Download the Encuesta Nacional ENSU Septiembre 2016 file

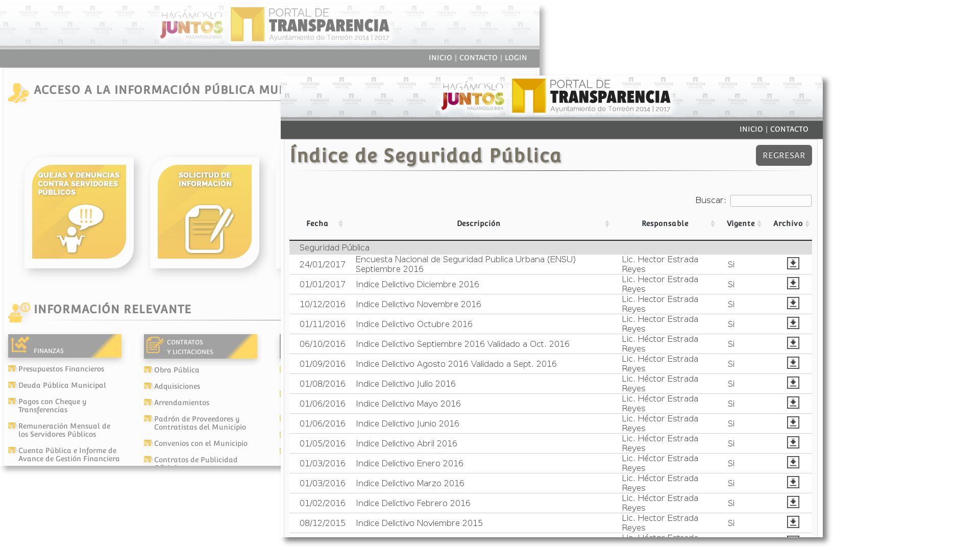coord(793,263)
